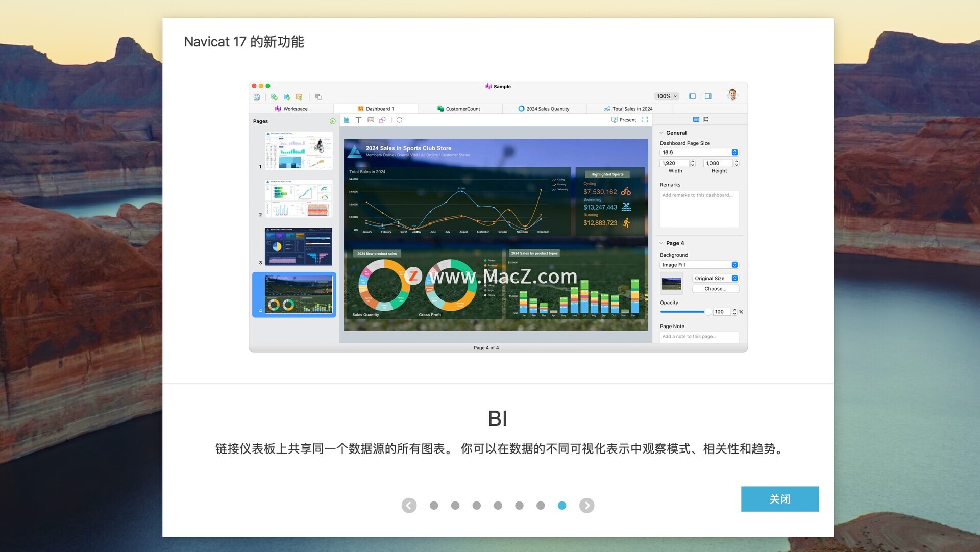Select the fifth slide indicator dot

[519, 506]
